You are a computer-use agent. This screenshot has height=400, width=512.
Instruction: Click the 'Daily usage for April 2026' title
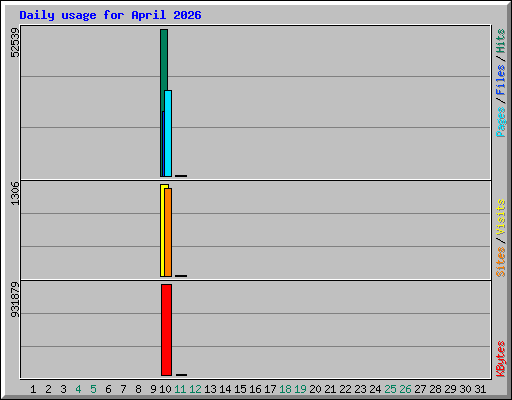pyautogui.click(x=110, y=15)
